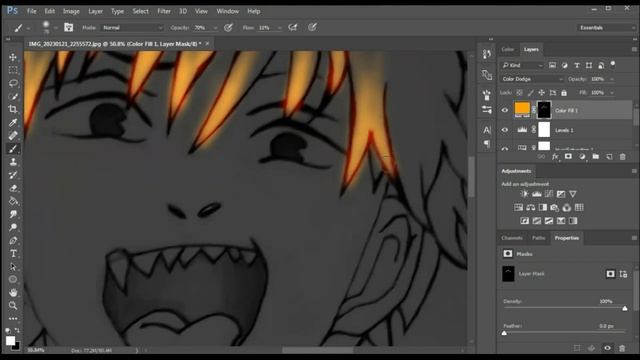Select the Clone Stamp tool
The width and height of the screenshot is (640, 360).
click(13, 162)
